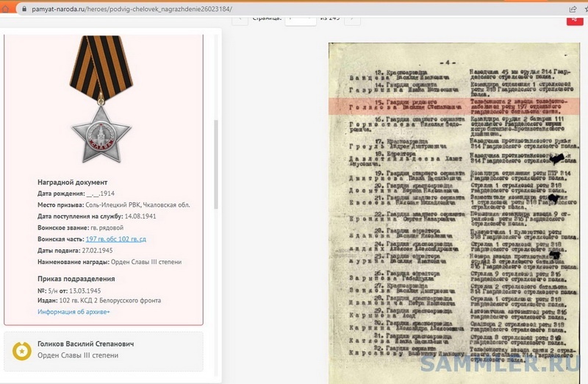Go to previous document page arrow
The width and height of the screenshot is (588, 384).
[x=240, y=20]
